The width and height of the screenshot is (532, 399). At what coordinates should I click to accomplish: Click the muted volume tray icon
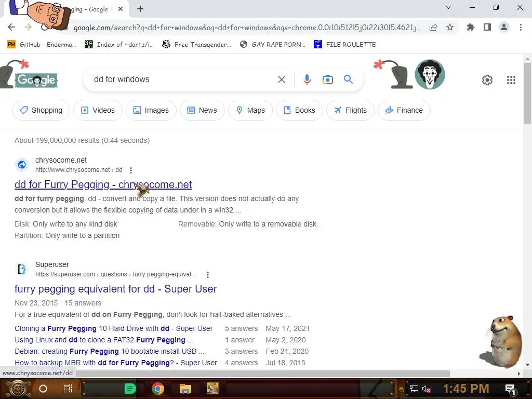tap(426, 389)
